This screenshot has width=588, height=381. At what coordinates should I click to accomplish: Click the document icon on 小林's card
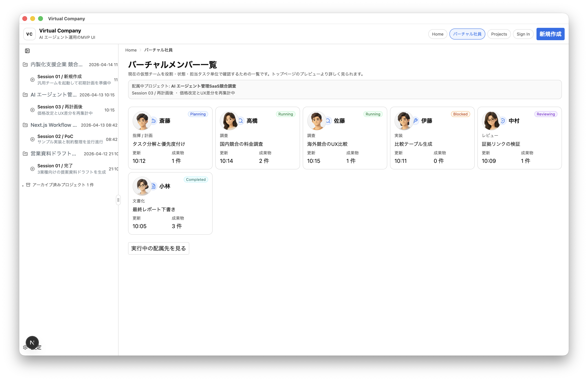pos(153,186)
